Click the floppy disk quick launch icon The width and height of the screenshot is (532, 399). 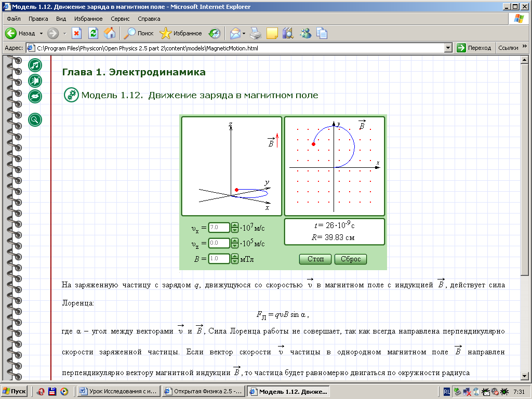click(x=52, y=391)
